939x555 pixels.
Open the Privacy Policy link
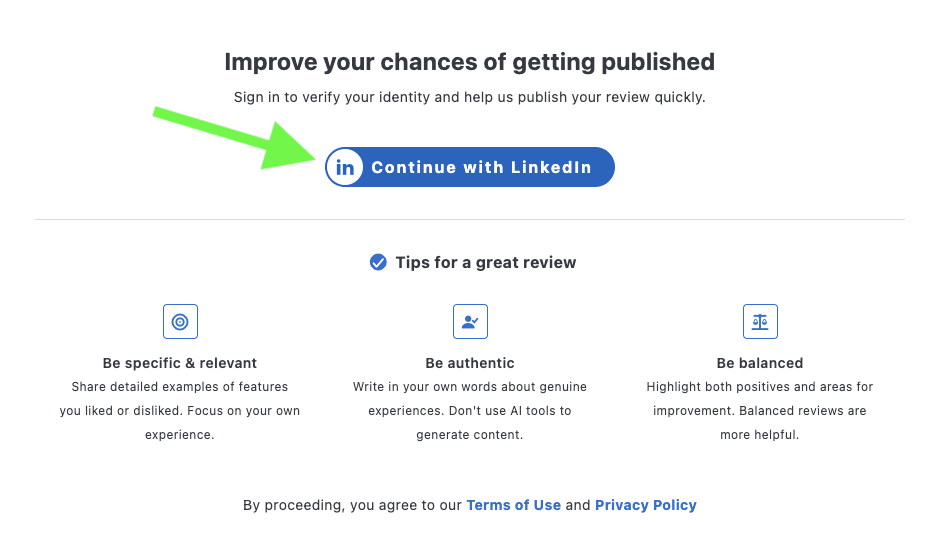click(645, 505)
